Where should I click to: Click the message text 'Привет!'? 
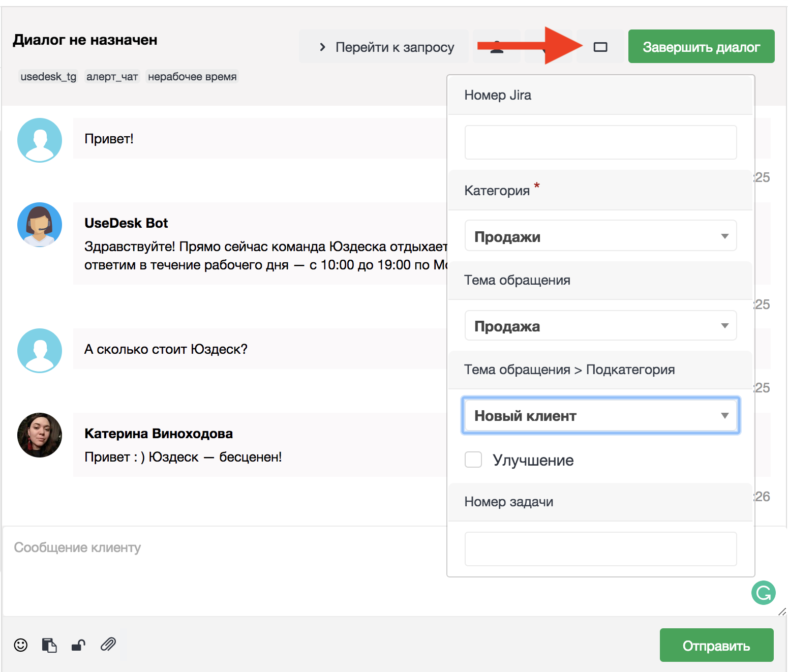(x=109, y=139)
